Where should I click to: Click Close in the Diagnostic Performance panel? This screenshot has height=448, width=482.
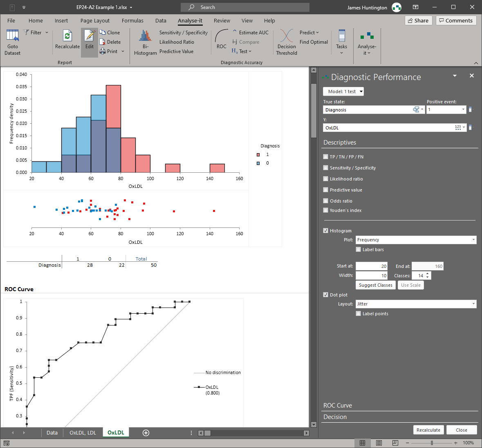point(462,430)
